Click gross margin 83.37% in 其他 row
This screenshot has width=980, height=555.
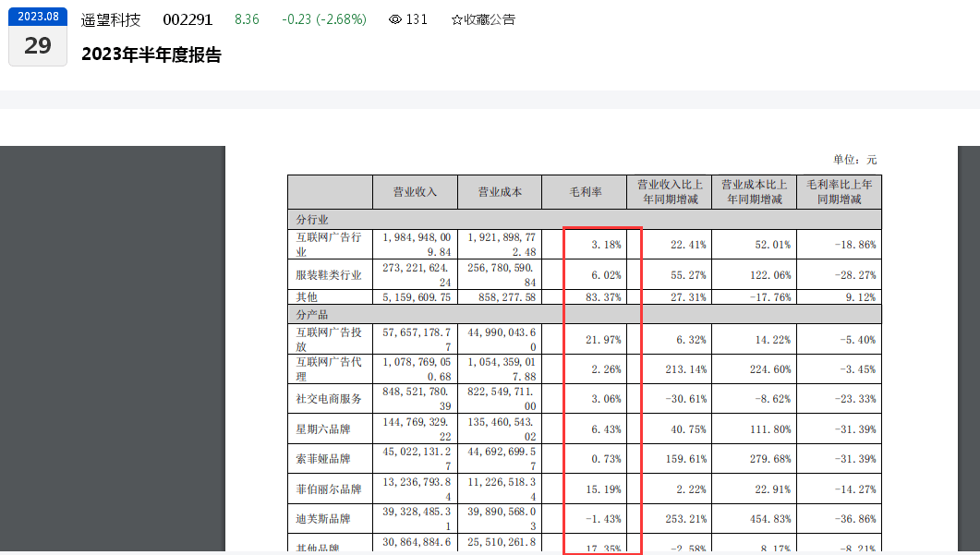point(603,297)
